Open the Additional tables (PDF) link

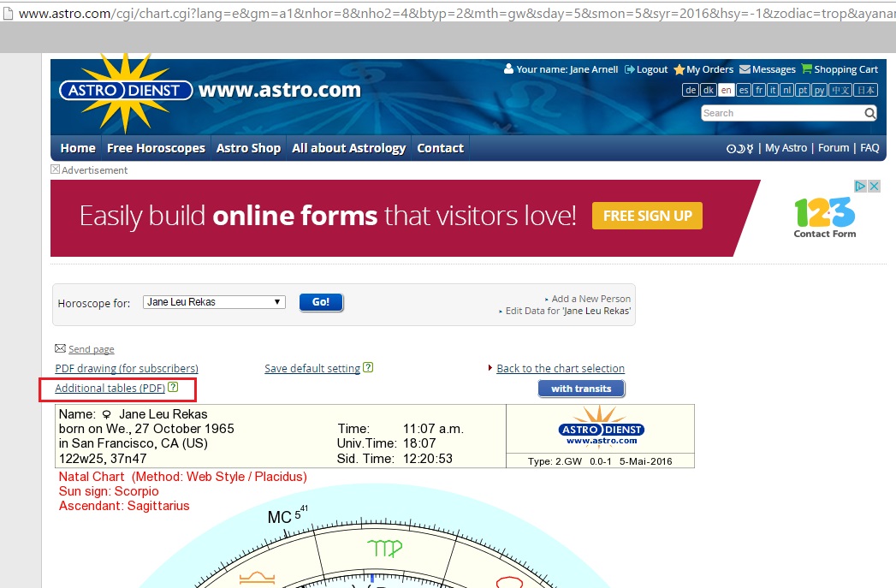pyautogui.click(x=112, y=388)
